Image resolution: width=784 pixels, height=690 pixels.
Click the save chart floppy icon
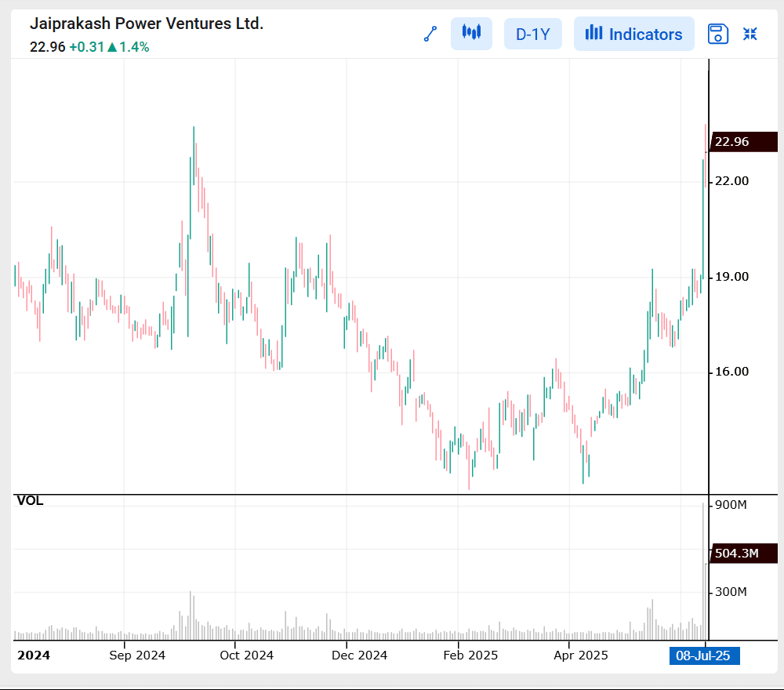tap(717, 34)
